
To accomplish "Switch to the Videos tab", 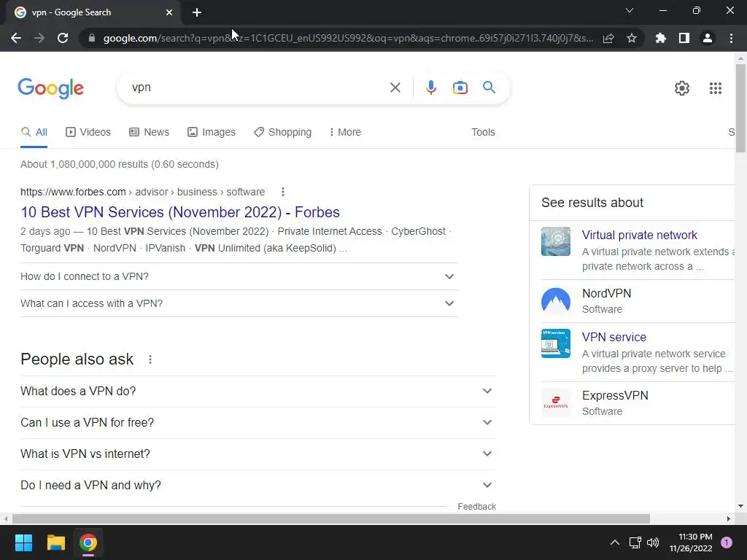I will click(88, 133).
